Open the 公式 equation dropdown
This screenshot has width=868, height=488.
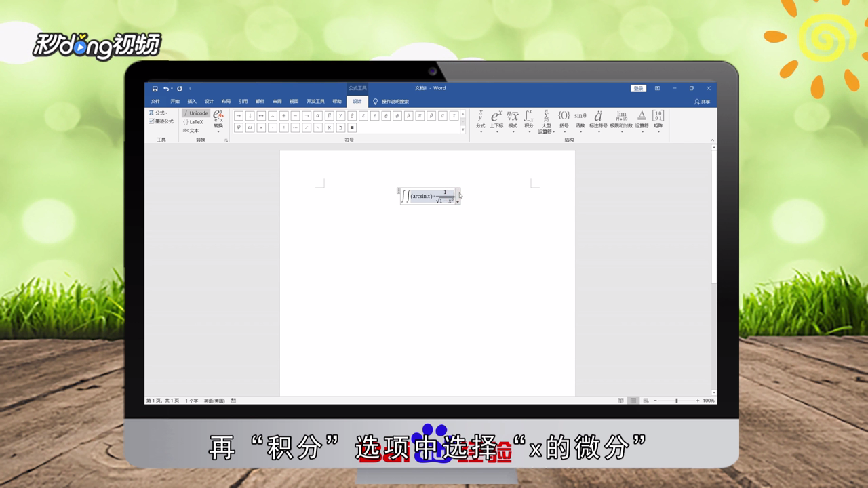click(x=158, y=113)
